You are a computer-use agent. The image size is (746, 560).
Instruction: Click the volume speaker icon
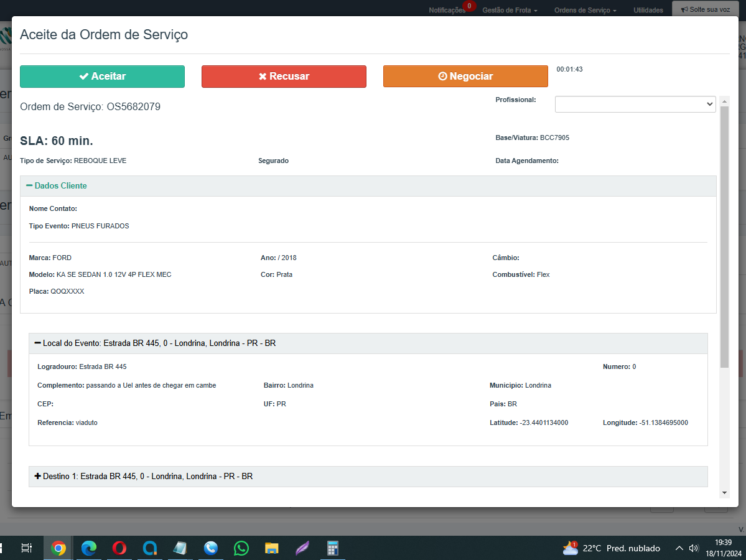[693, 548]
